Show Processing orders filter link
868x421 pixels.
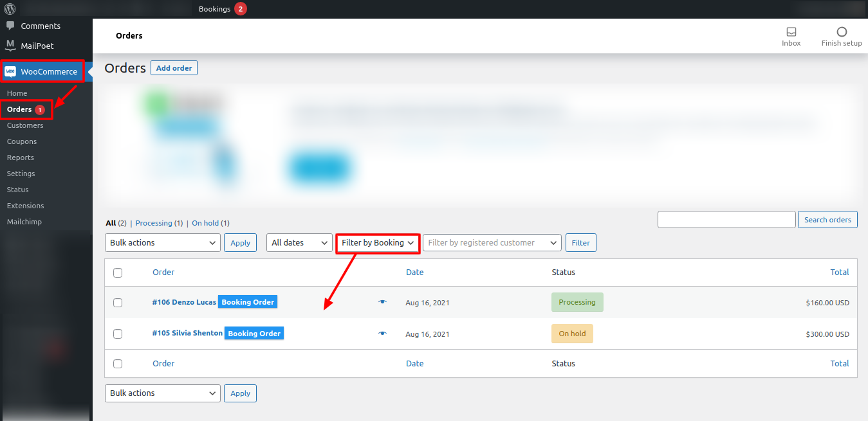pos(154,223)
